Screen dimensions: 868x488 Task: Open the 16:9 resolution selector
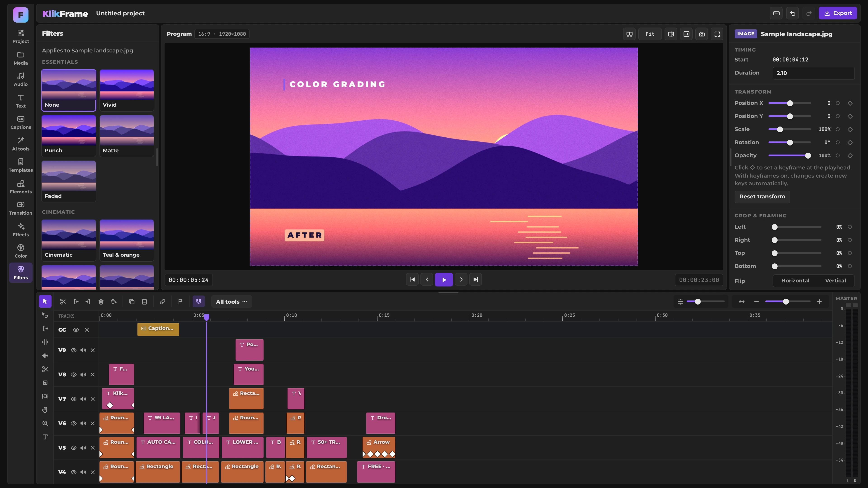222,34
